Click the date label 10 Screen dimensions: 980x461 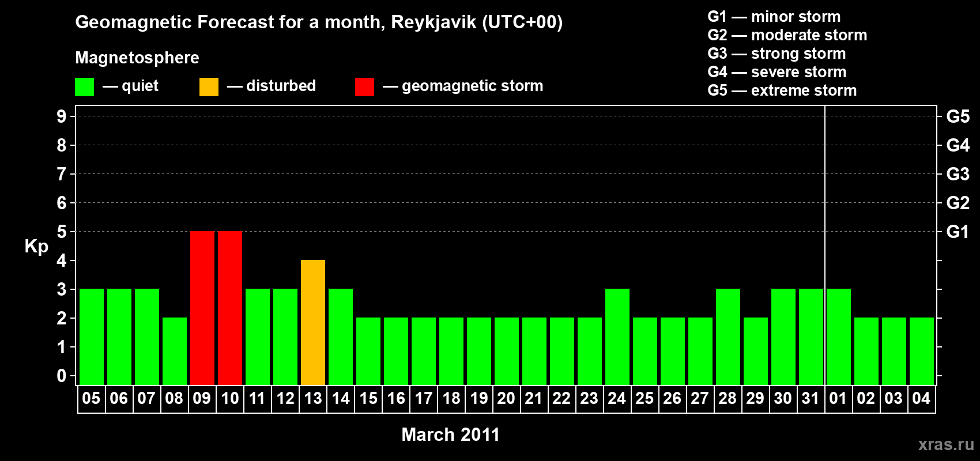coord(229,398)
